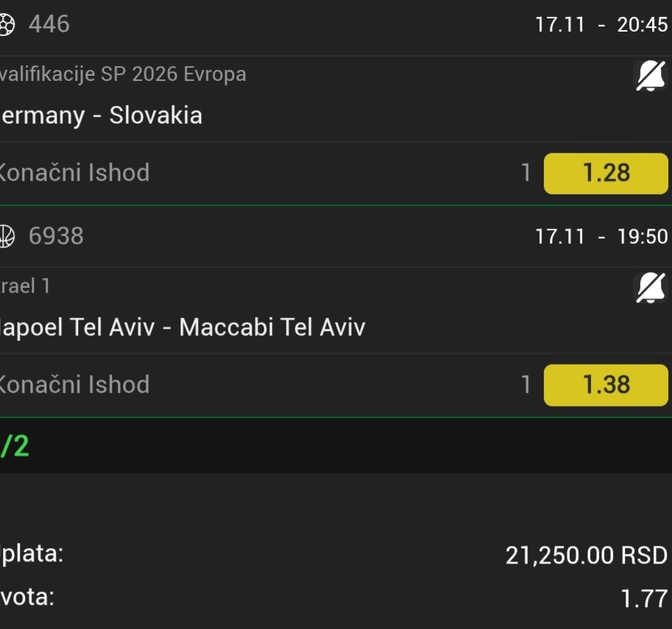Toggle notification bell for Germany - Slovakia
This screenshot has width=672, height=629.
[x=650, y=76]
